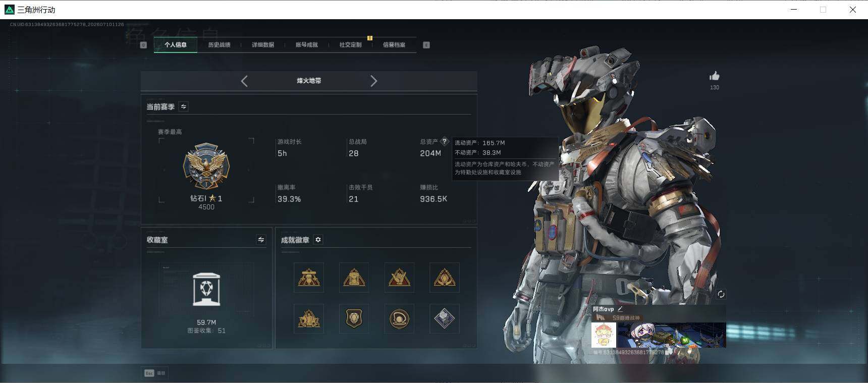Edit nickname with pencil icon beside 阿杰ovp
This screenshot has height=383, width=868.
coord(620,309)
